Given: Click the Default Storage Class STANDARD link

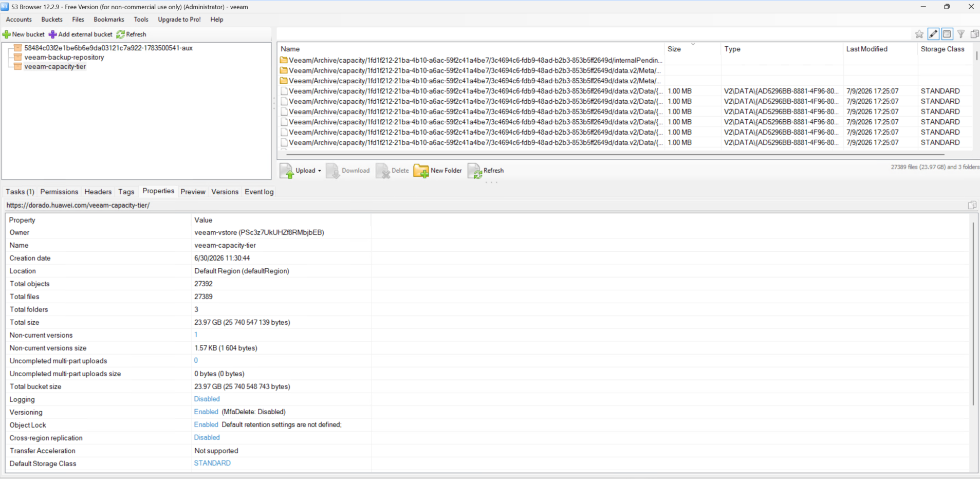Looking at the screenshot, I should pyautogui.click(x=212, y=463).
